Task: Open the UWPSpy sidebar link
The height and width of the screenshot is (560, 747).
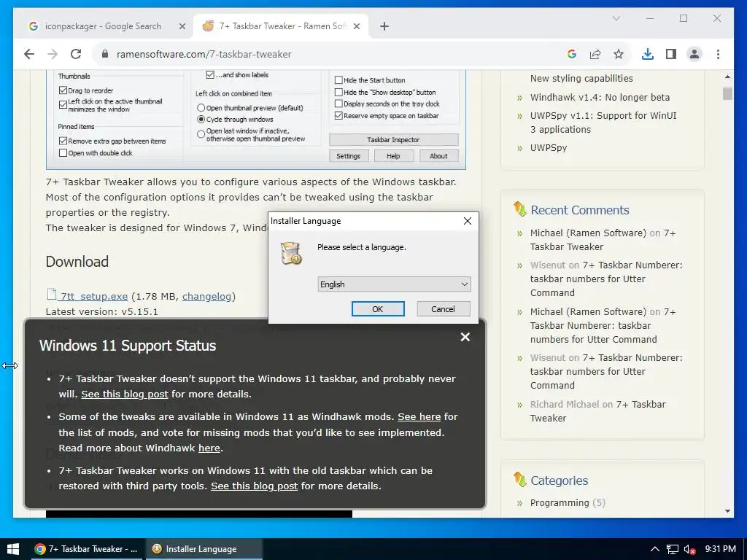Action: pos(549,147)
